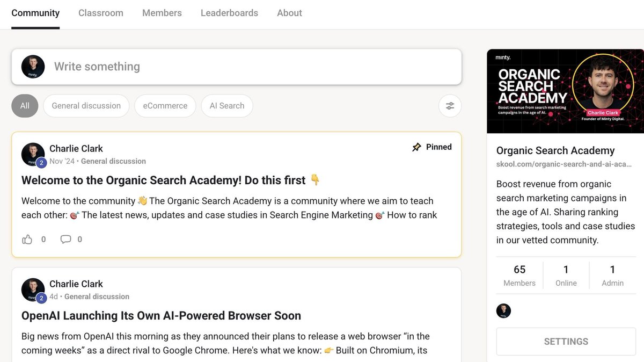Click the like count on the pinned post
644x362 pixels.
tap(43, 240)
